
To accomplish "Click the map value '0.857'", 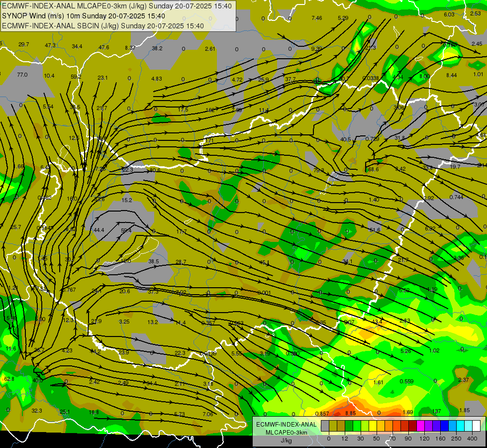I will pyautogui.click(x=322, y=414).
